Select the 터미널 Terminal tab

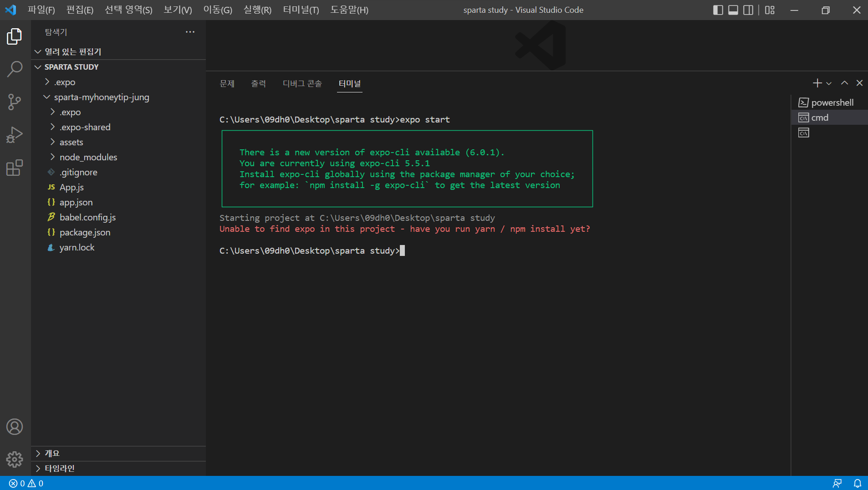click(350, 83)
